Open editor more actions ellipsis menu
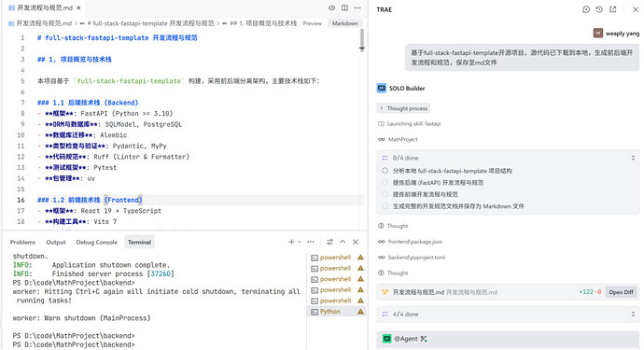The image size is (644, 350). tap(357, 7)
